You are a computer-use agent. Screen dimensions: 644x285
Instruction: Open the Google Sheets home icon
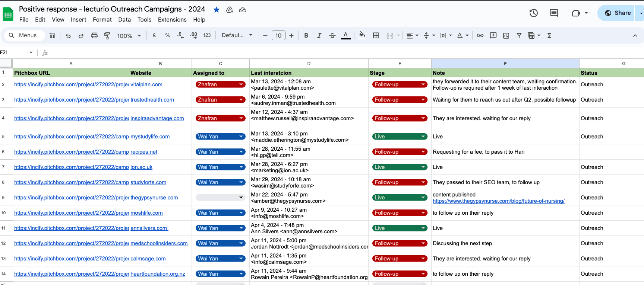(x=8, y=15)
